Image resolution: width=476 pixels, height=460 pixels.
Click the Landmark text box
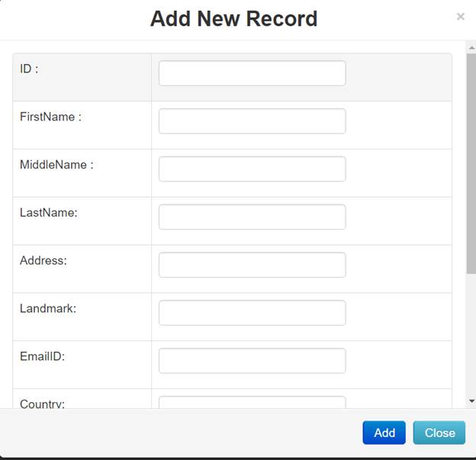click(x=252, y=313)
